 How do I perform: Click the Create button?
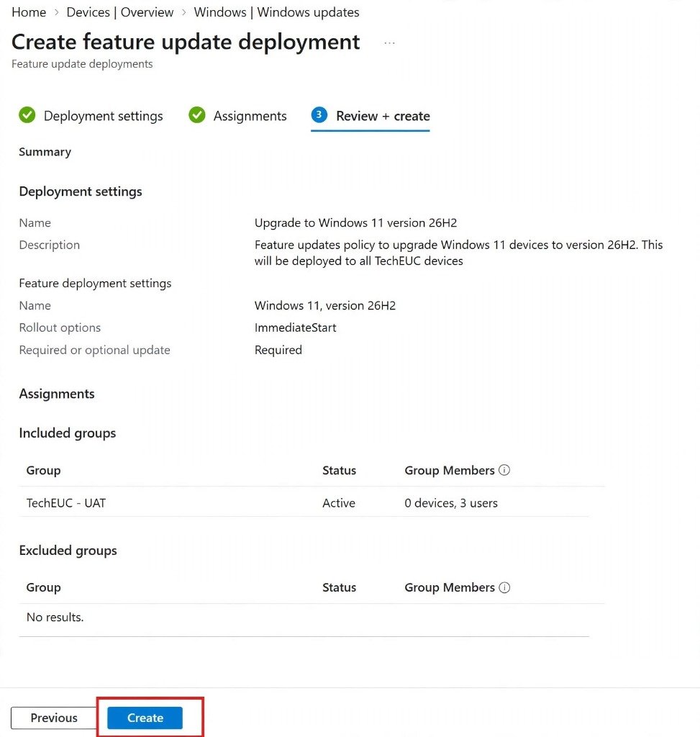tap(145, 718)
